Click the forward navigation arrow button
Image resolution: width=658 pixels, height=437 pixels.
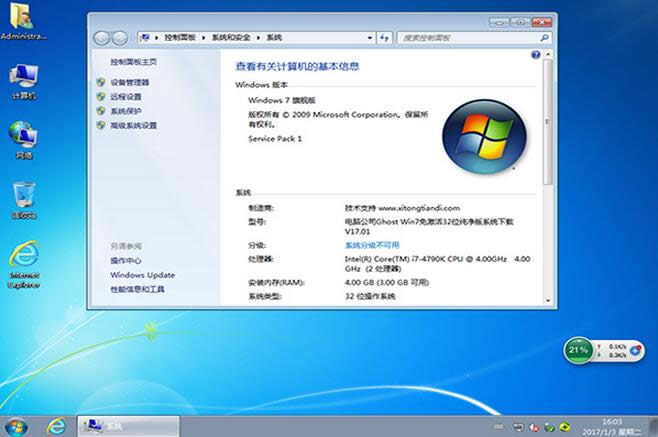click(120, 38)
